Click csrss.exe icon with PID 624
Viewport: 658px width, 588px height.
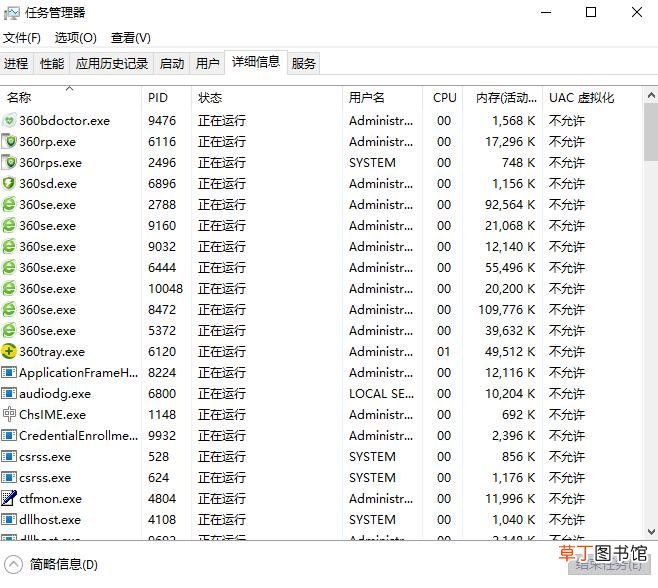[x=9, y=478]
